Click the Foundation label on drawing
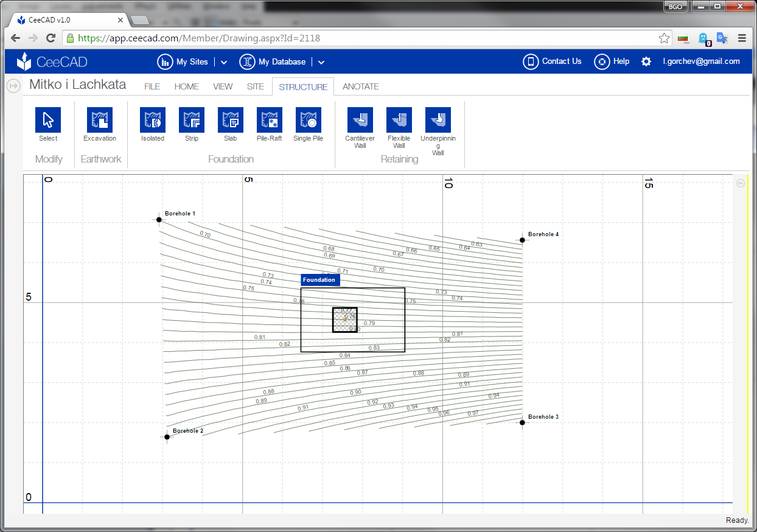This screenshot has height=532, width=757. (x=320, y=280)
